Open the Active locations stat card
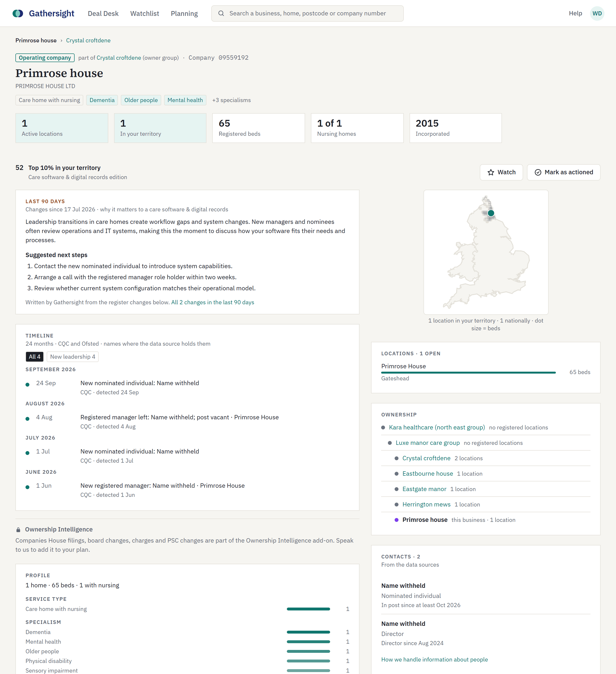The width and height of the screenshot is (616, 674). point(62,128)
